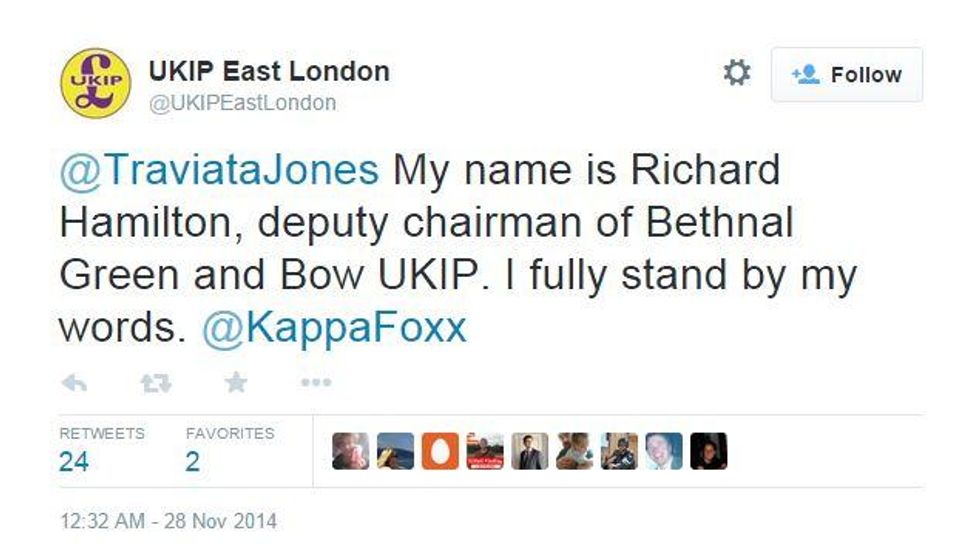
Task: Click the dark last avatar thumbnail
Action: tap(708, 452)
